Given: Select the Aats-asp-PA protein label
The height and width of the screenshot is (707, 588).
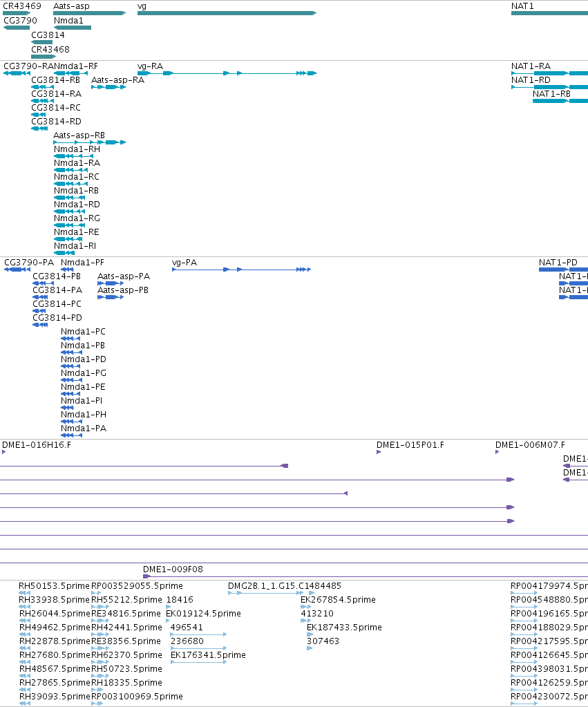Looking at the screenshot, I should point(124,276).
